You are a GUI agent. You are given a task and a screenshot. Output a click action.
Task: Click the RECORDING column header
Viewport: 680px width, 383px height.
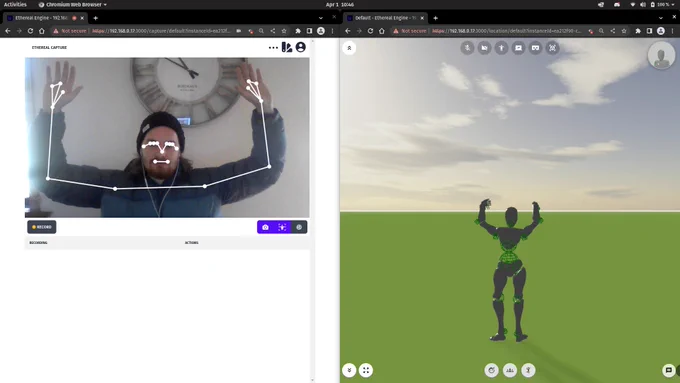[x=38, y=242]
